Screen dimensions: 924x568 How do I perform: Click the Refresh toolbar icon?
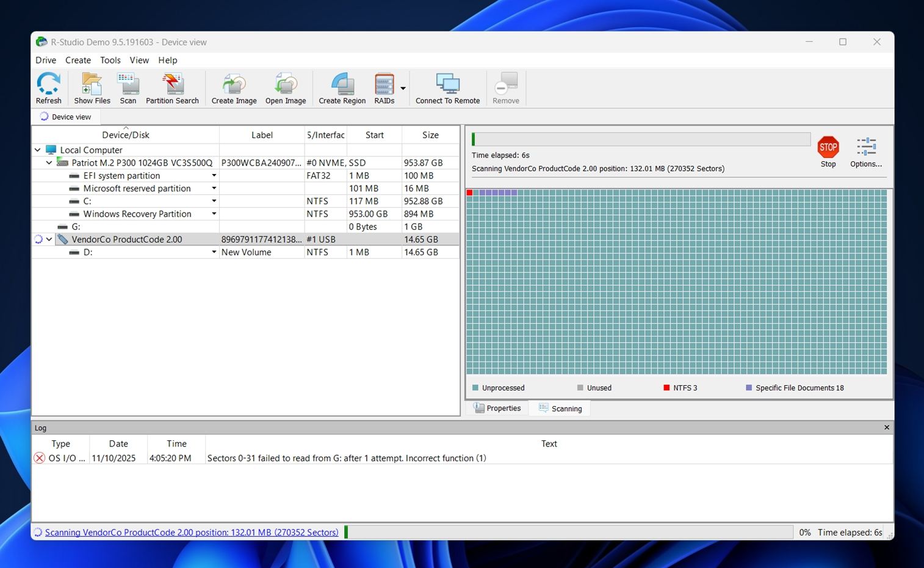tap(48, 88)
